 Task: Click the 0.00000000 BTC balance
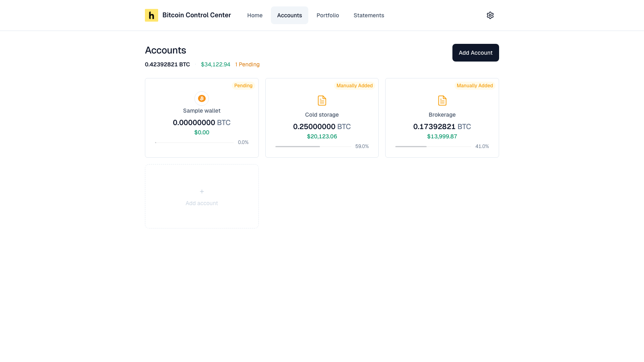point(202,123)
